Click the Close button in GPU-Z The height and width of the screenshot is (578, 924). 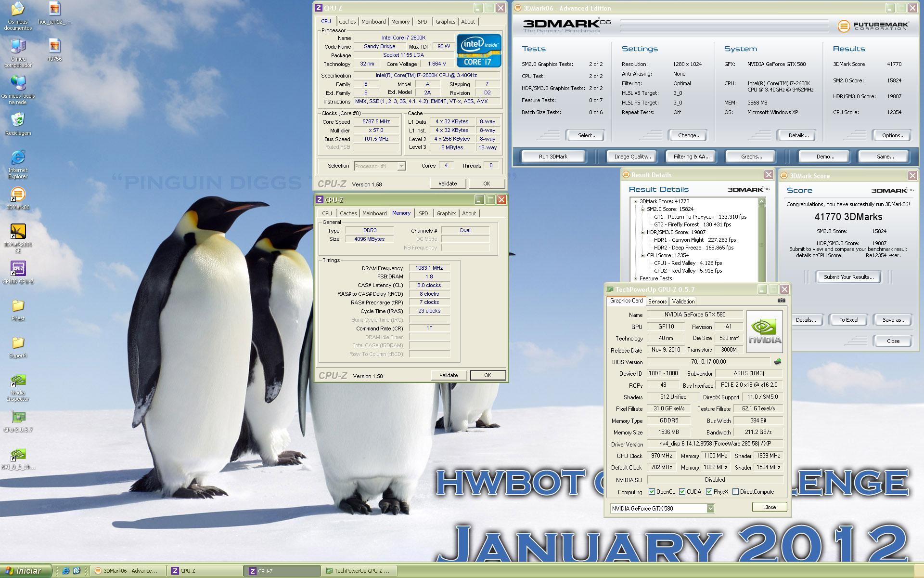click(x=769, y=507)
